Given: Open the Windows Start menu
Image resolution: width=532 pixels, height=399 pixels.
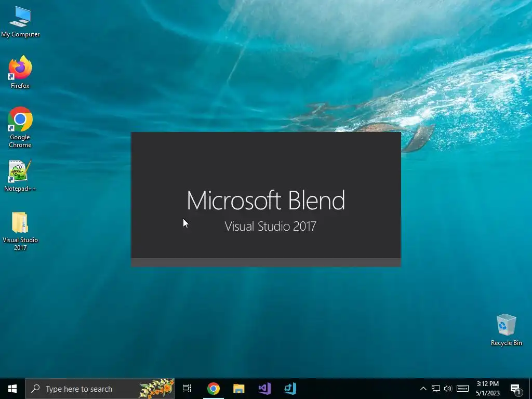Looking at the screenshot, I should pos(12,389).
